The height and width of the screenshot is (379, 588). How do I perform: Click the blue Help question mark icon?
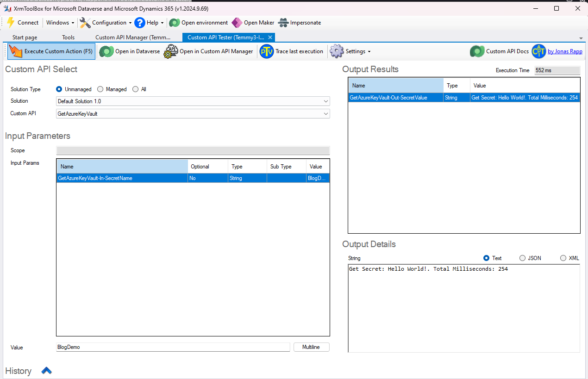140,23
